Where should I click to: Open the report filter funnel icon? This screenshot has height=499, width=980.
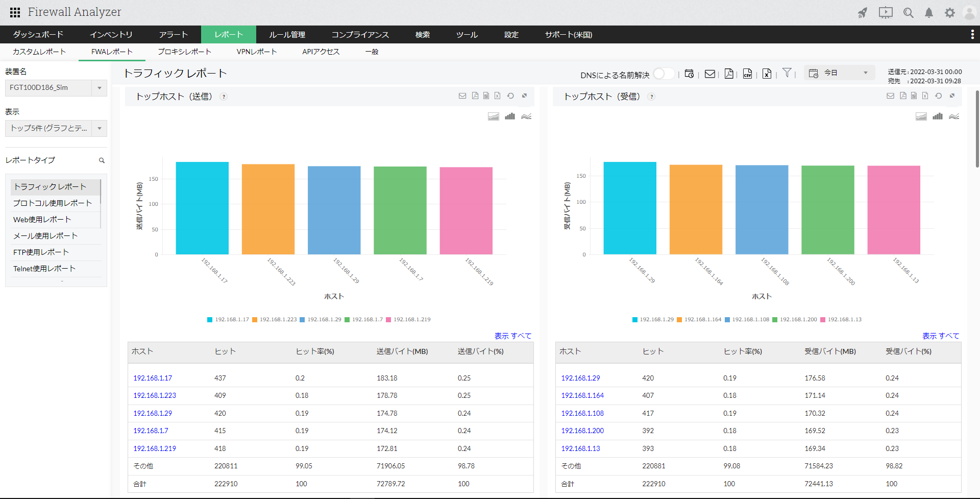(787, 73)
